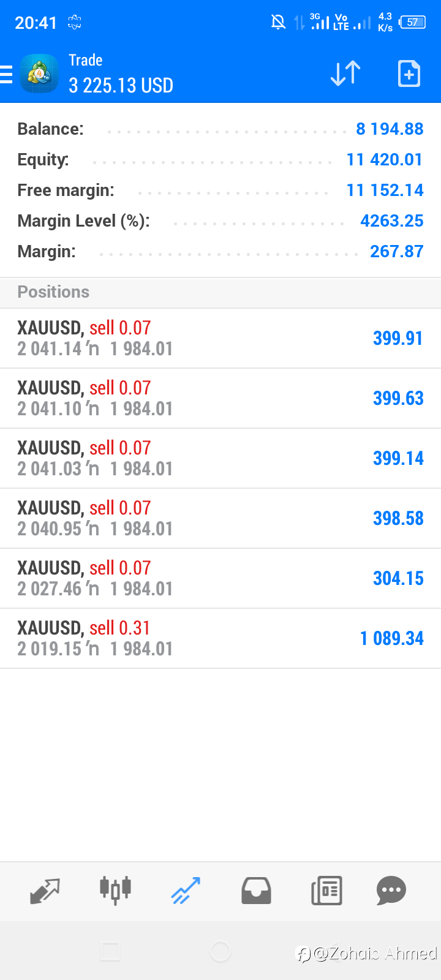This screenshot has height=980, width=441.
Task: Sort positions with the up-down arrows icon
Action: coord(345,73)
